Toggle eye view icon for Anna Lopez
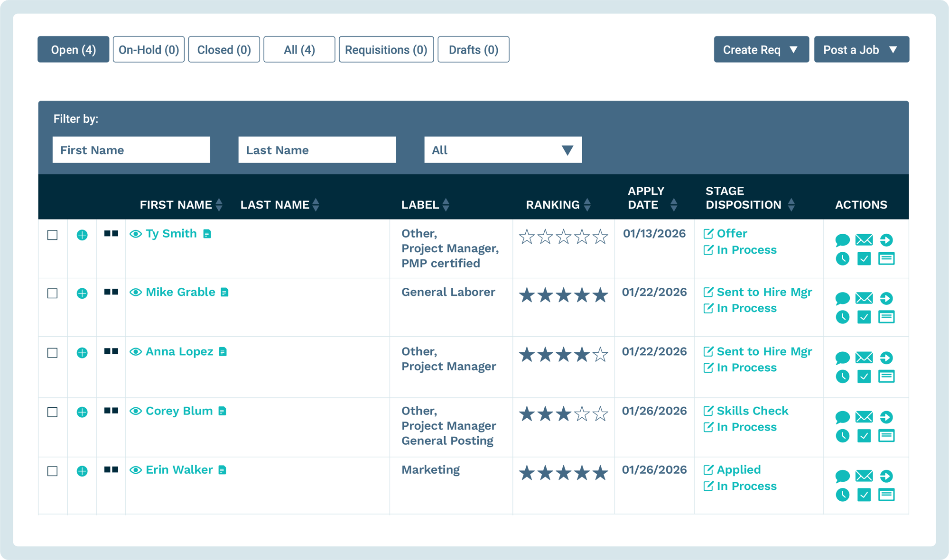This screenshot has width=949, height=560. 136,351
